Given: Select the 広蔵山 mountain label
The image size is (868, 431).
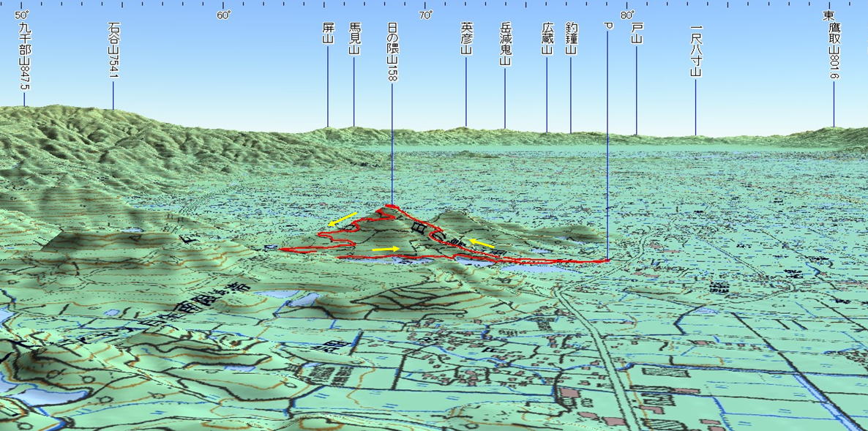Looking at the screenshot, I should click(x=547, y=39).
